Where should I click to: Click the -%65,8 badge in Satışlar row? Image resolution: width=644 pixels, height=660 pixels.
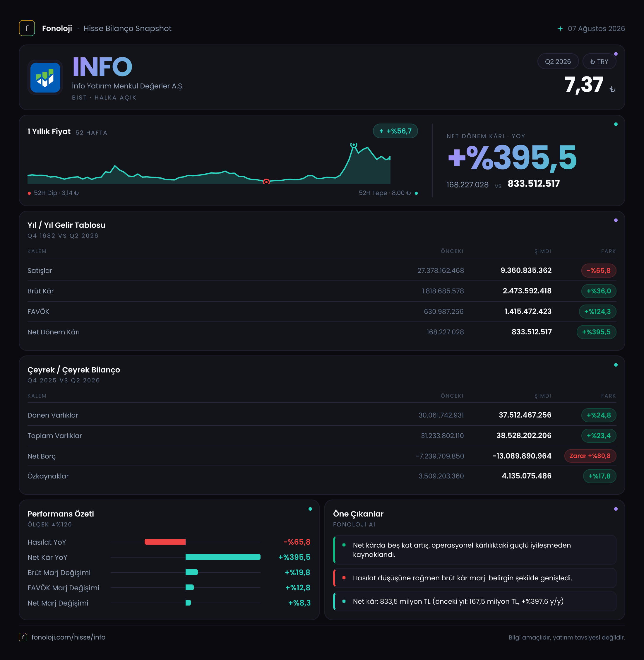pyautogui.click(x=598, y=271)
